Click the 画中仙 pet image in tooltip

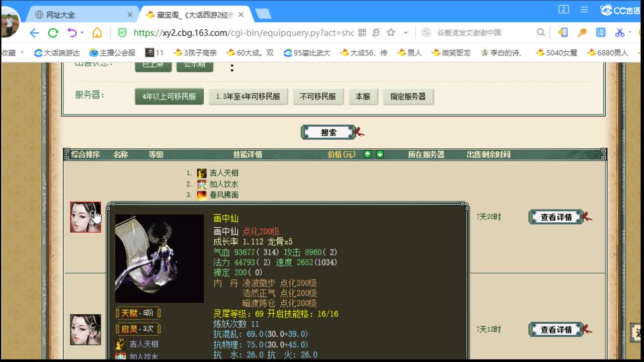(x=159, y=258)
